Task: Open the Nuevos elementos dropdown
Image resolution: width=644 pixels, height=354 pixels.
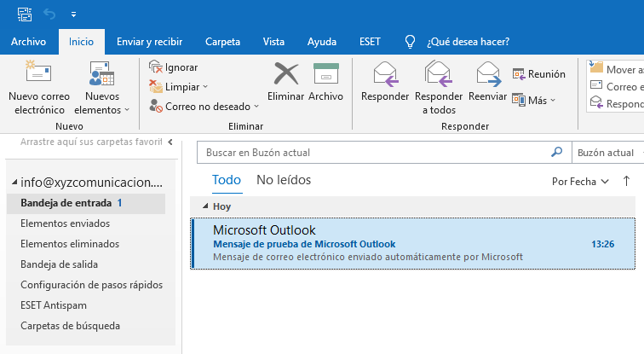Action: point(102,88)
